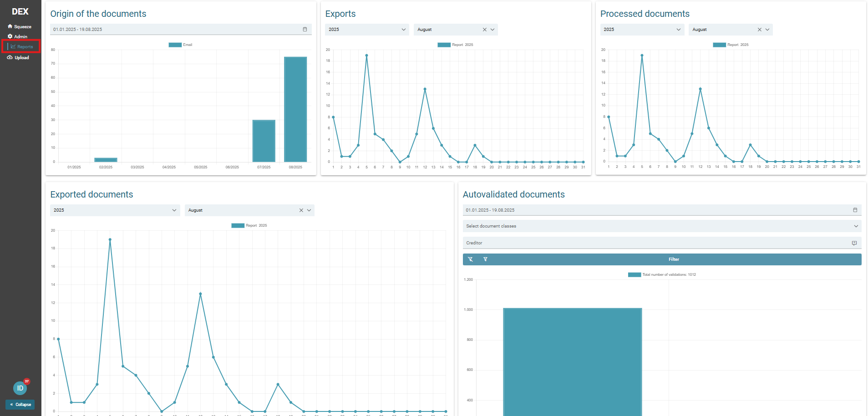Toggle Total number of validations legend swatch
868x416 pixels.
coord(634,274)
